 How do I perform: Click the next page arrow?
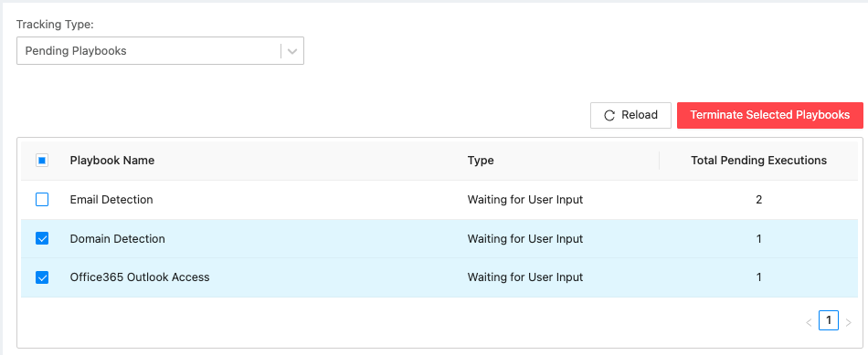849,322
